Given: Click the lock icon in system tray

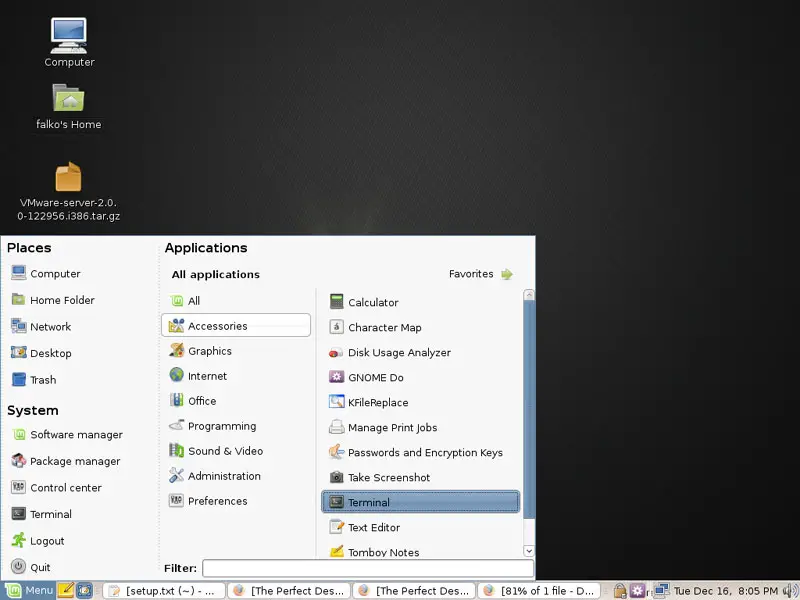Looking at the screenshot, I should pos(620,591).
